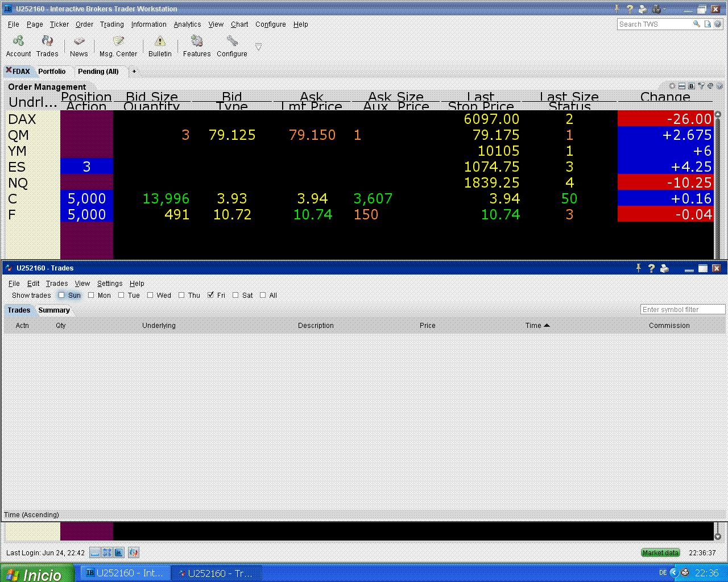The width and height of the screenshot is (728, 582).
Task: Click the filter funnel icon in Order Management
Action: click(x=701, y=86)
